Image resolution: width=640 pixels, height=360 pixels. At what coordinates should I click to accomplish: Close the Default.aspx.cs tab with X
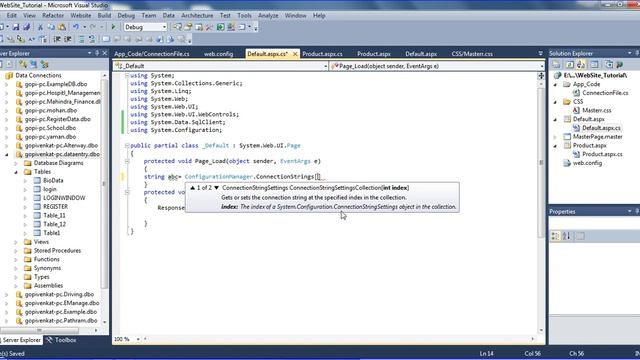[x=295, y=54]
